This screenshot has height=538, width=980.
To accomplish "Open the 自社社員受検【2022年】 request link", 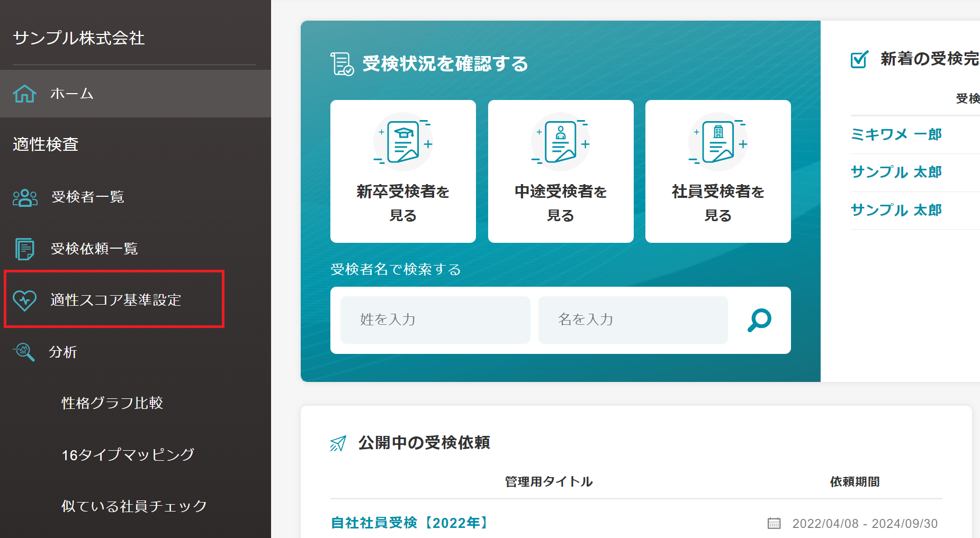I will pos(408,523).
